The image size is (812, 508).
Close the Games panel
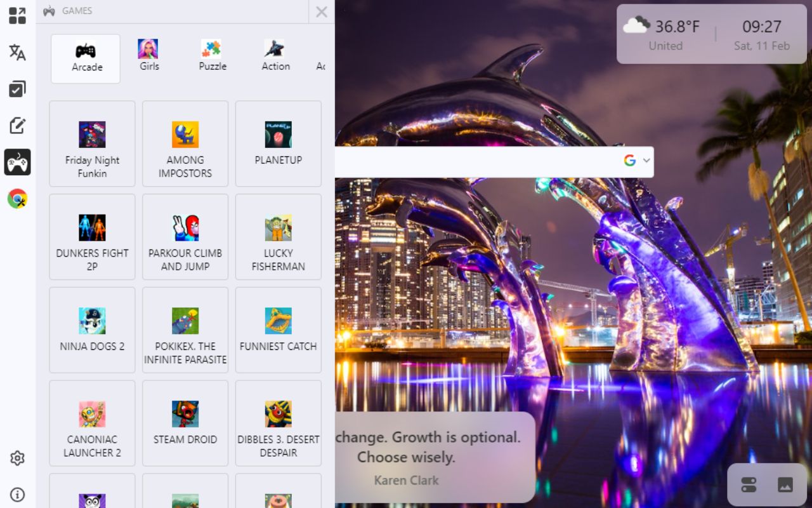click(321, 11)
